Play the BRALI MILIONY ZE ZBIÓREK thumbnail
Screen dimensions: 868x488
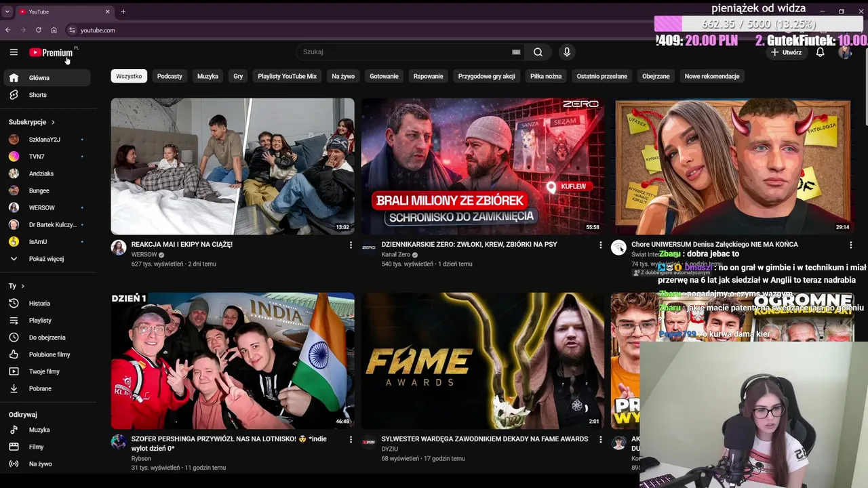[482, 167]
